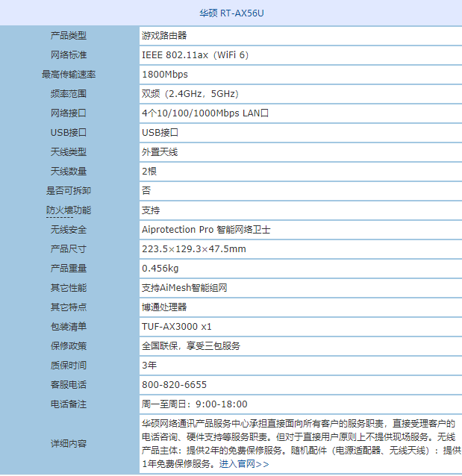
Task: Select the 频率范围 label
Action: point(69,94)
